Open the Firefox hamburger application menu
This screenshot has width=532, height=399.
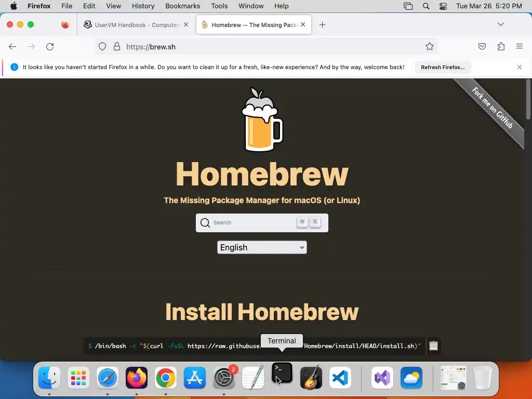tap(520, 46)
